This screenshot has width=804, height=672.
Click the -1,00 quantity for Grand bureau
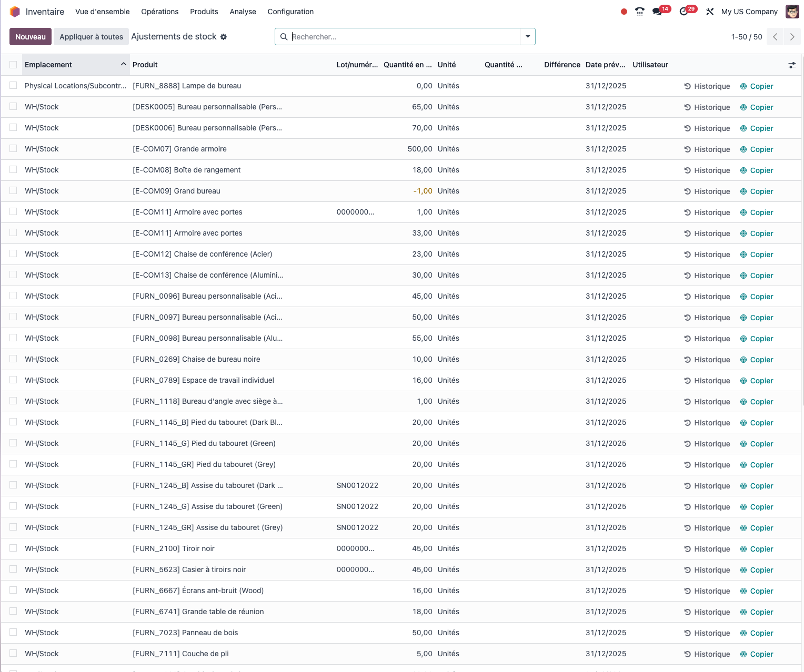click(423, 191)
